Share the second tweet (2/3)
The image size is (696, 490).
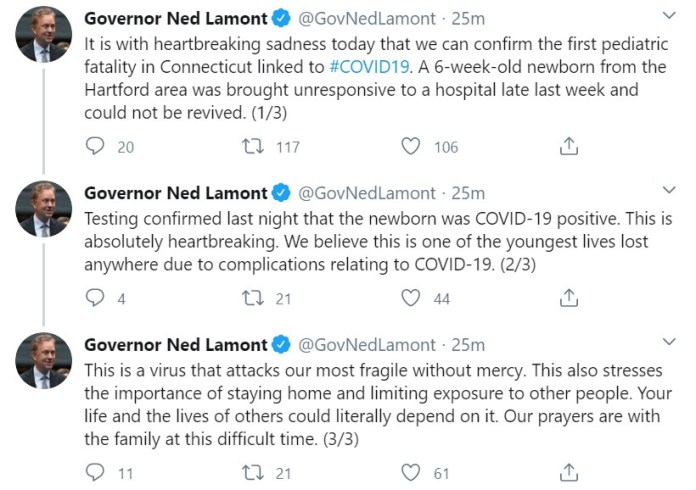pyautogui.click(x=568, y=298)
